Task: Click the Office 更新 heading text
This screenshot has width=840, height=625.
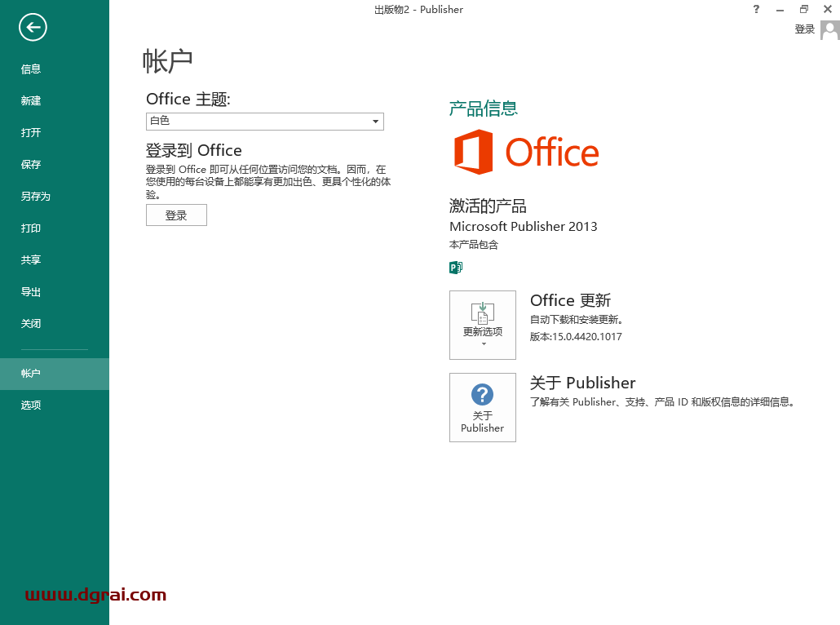Action: point(571,300)
